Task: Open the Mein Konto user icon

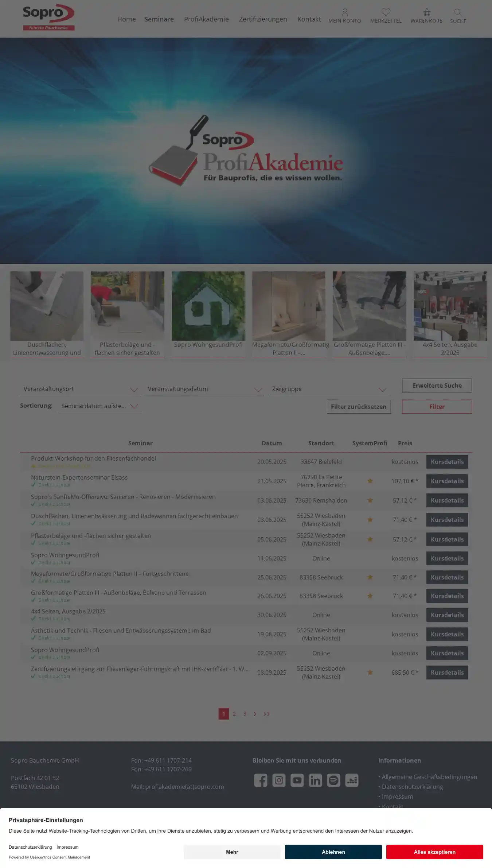Action: (x=344, y=13)
